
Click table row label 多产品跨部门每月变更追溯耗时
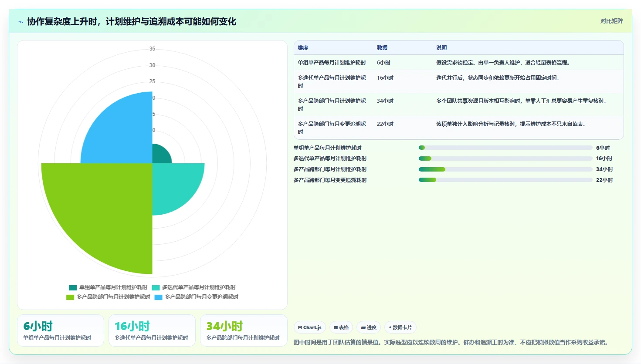click(x=332, y=128)
